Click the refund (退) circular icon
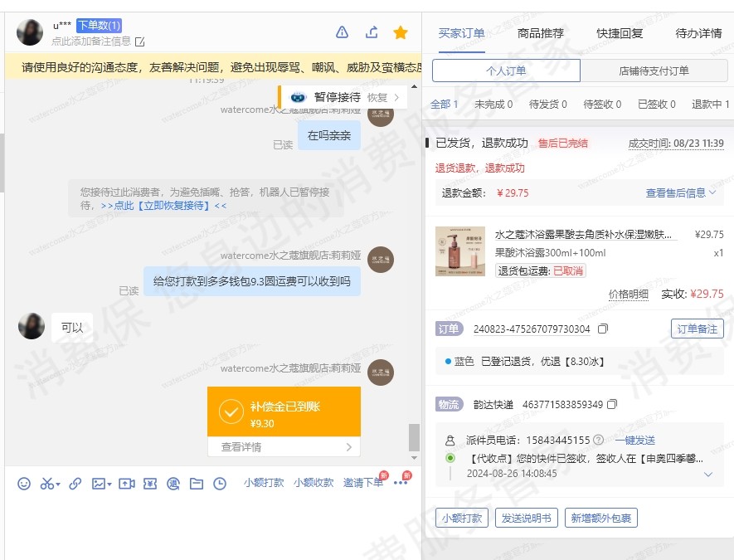The height and width of the screenshot is (560, 734). tap(173, 483)
